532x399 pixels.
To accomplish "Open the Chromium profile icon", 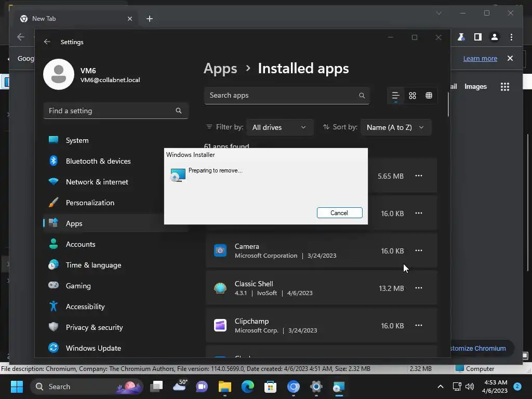I will click(495, 37).
